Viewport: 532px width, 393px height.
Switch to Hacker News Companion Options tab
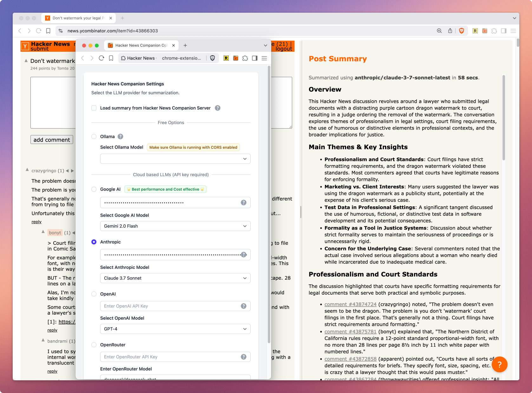click(141, 45)
